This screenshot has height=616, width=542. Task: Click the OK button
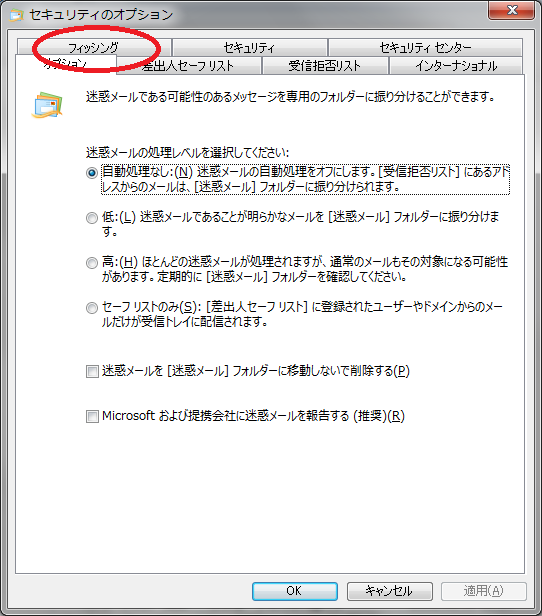[x=295, y=591]
